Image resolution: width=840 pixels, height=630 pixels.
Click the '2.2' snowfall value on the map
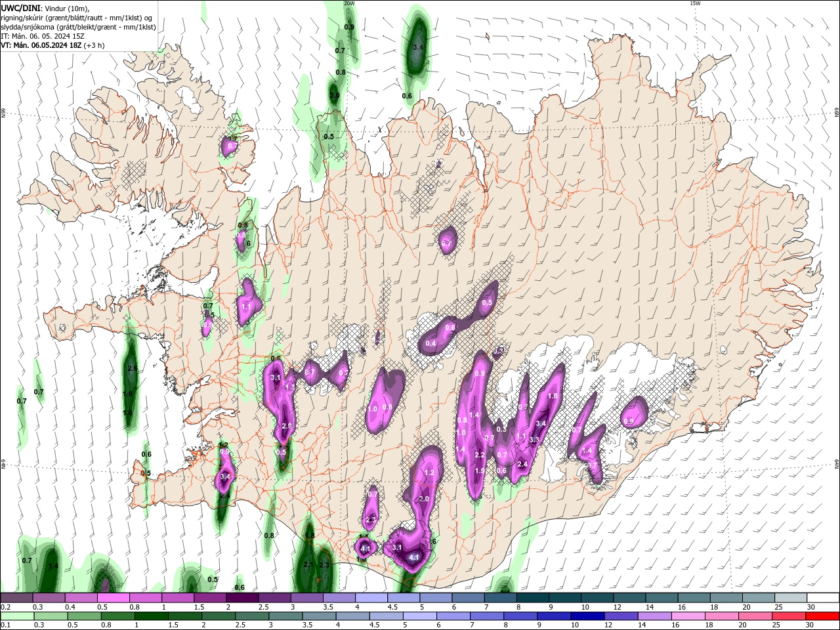(x=480, y=455)
